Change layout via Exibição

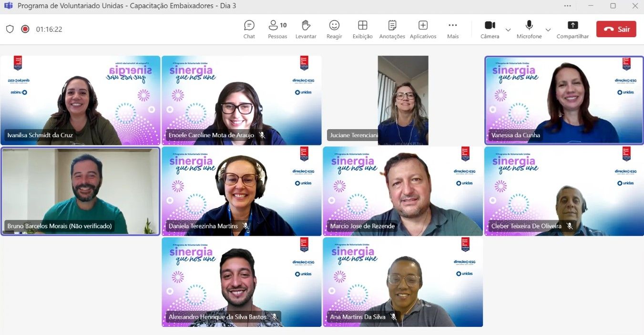point(363,29)
